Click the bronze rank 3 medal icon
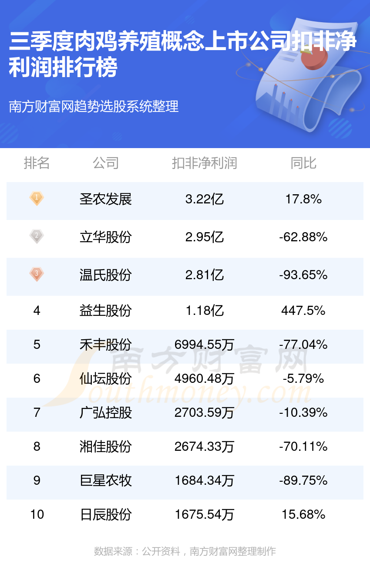The height and width of the screenshot is (588, 370). click(x=37, y=274)
